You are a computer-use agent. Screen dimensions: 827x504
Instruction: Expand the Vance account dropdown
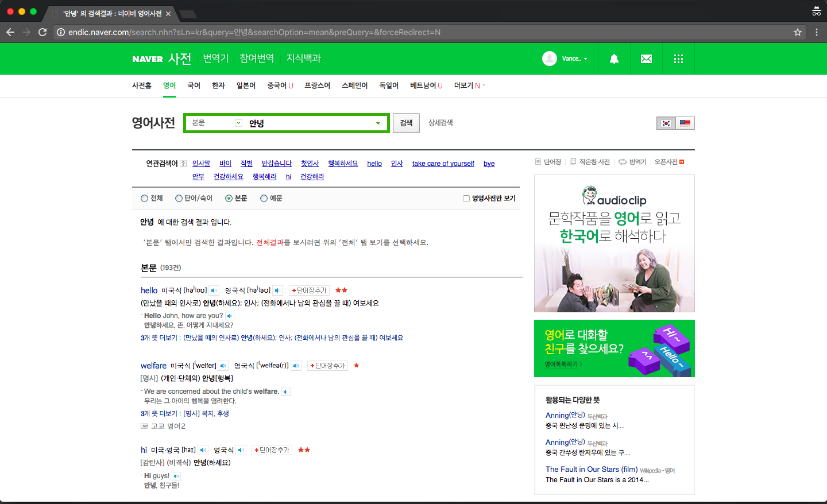coord(575,59)
